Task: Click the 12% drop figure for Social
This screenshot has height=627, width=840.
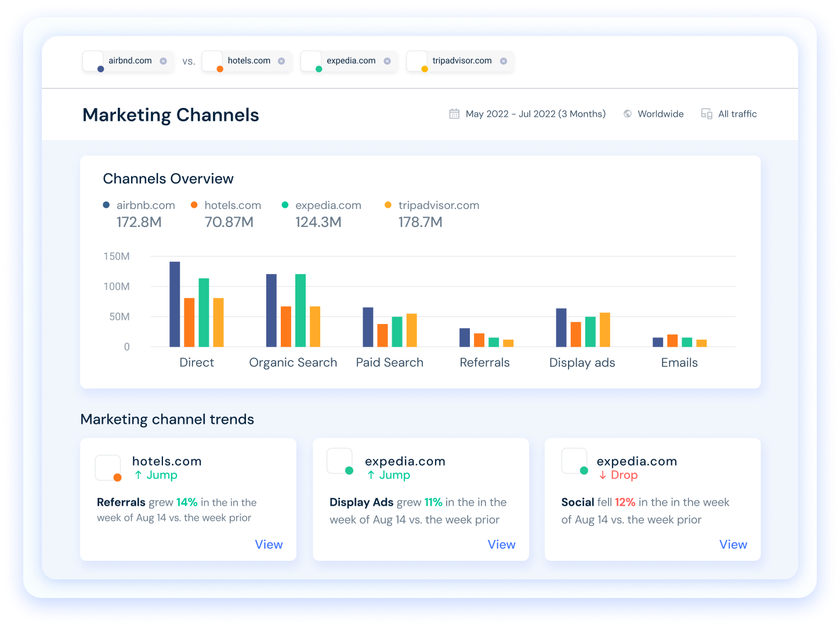Action: (625, 502)
